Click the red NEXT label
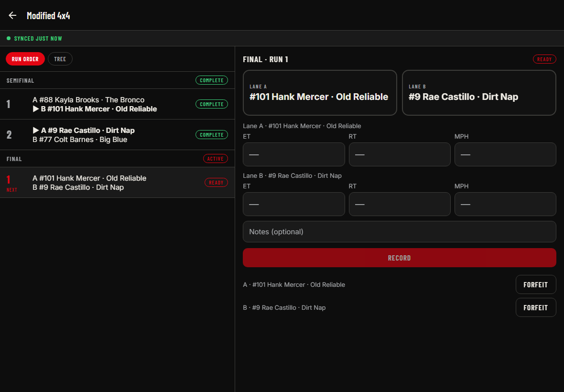564x392 pixels. [x=12, y=190]
